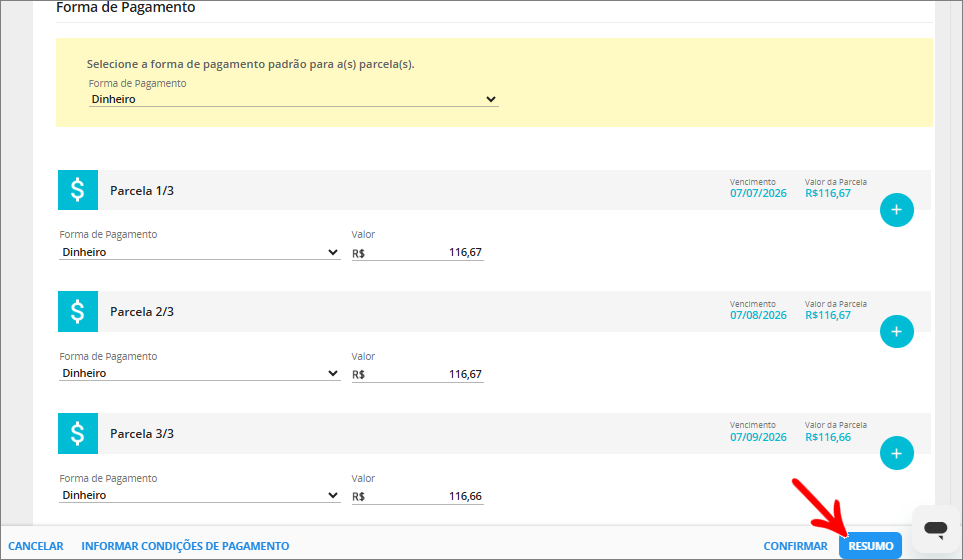The height and width of the screenshot is (560, 963).
Task: Click INFORMAR CONDIÇÕES DE PAGAMENTO
Action: [185, 546]
